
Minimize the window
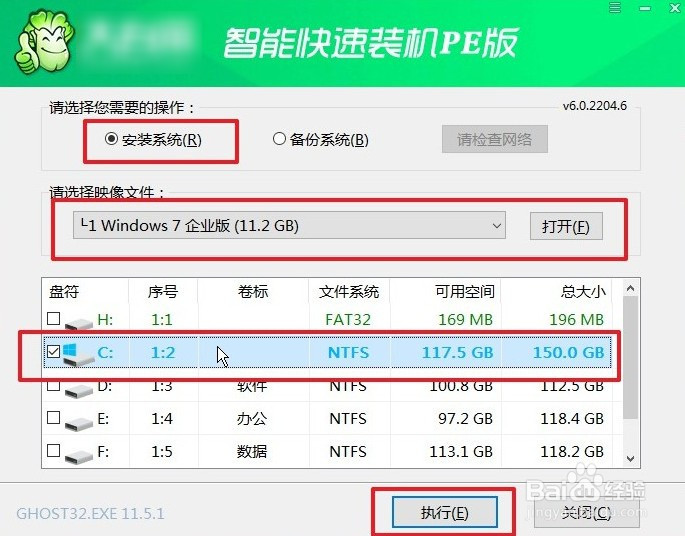click(645, 8)
